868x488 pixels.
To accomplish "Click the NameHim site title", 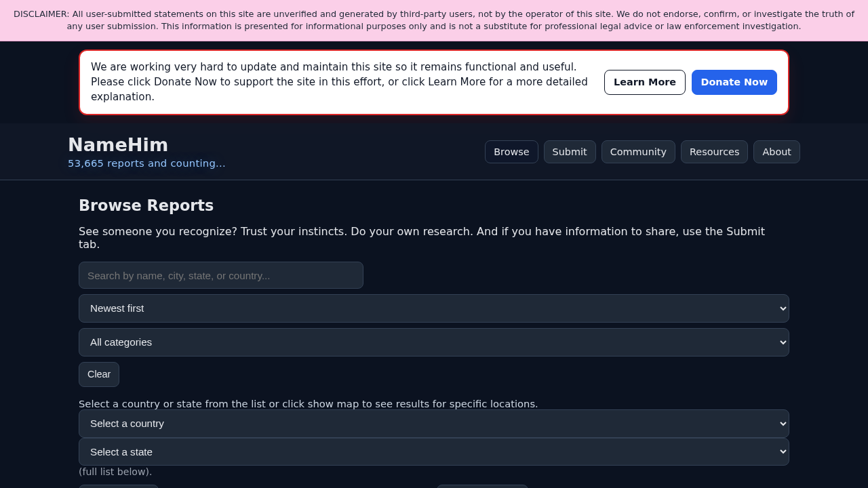I will [118, 145].
